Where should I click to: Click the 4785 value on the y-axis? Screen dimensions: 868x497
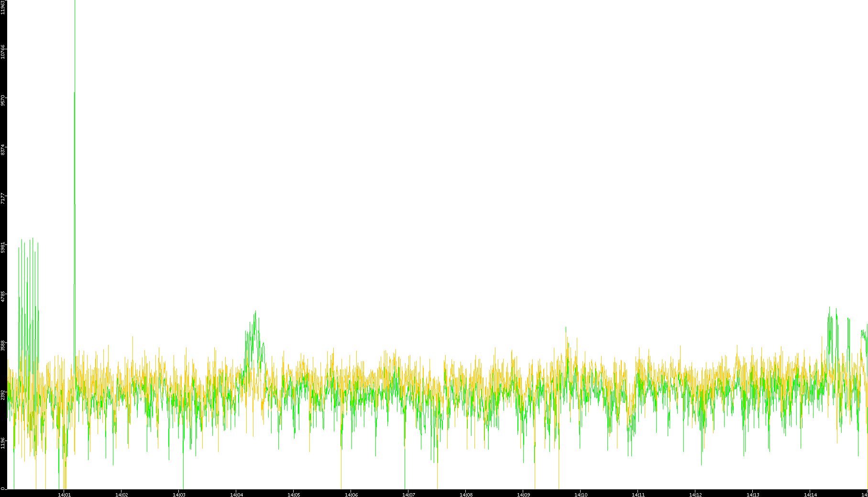coord(3,297)
